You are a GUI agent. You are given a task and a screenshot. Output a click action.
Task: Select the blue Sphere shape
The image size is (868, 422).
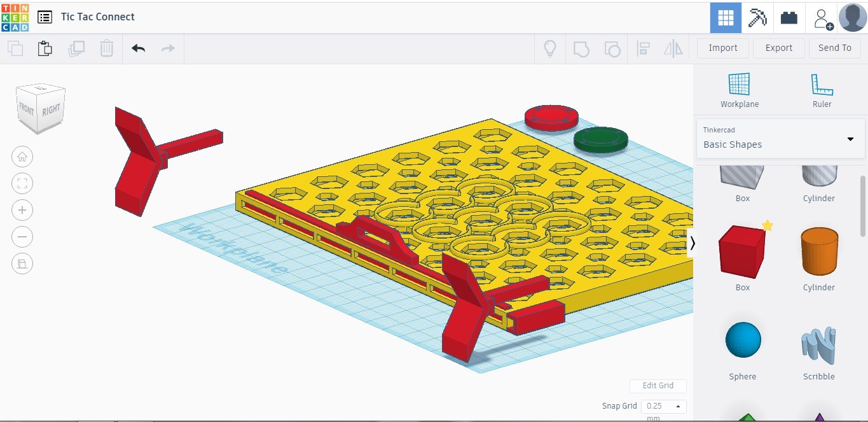[743, 341]
